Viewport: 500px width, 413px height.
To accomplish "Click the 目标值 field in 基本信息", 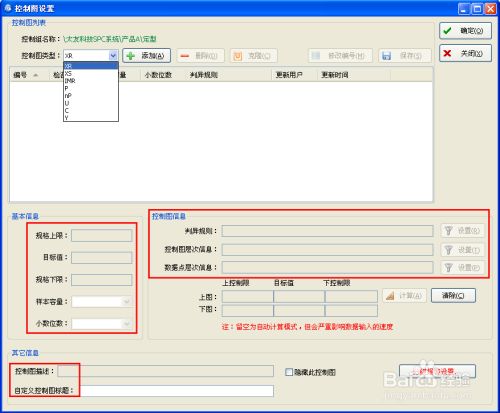I will pos(102,258).
